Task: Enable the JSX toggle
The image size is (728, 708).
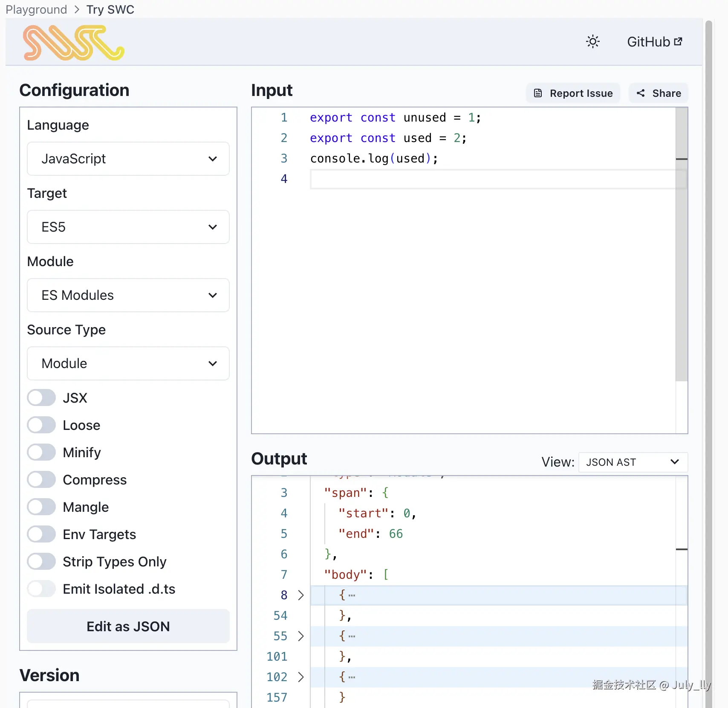Action: coord(41,398)
